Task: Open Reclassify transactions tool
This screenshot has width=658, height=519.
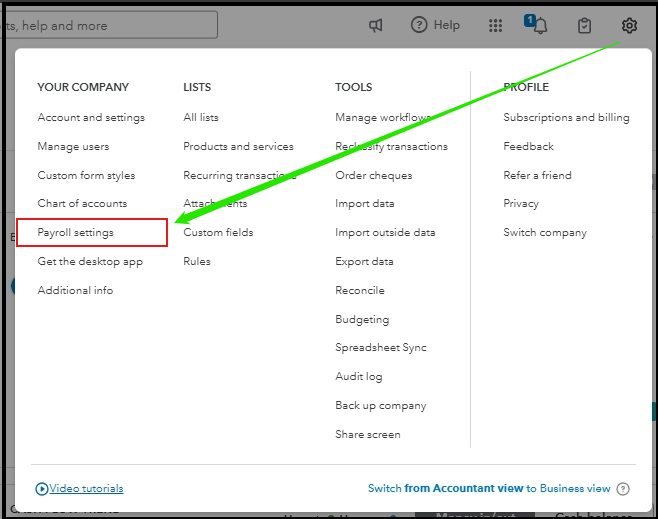Action: [x=392, y=146]
